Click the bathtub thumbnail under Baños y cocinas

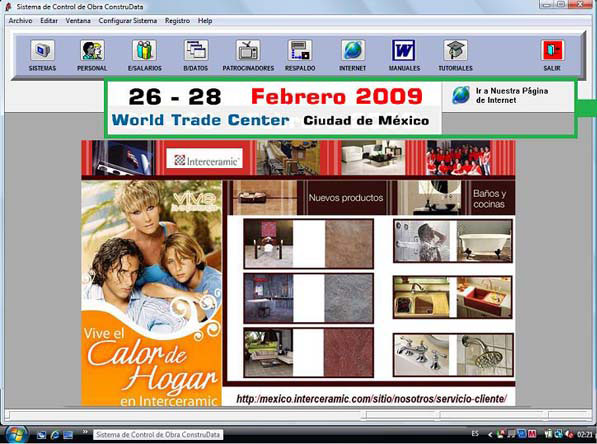484,241
